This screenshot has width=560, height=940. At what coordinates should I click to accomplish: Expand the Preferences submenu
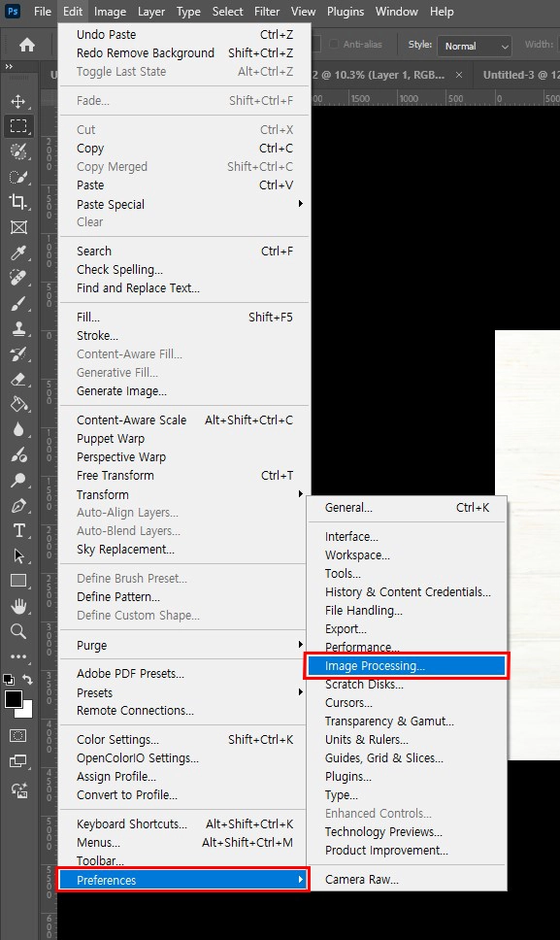[183, 880]
